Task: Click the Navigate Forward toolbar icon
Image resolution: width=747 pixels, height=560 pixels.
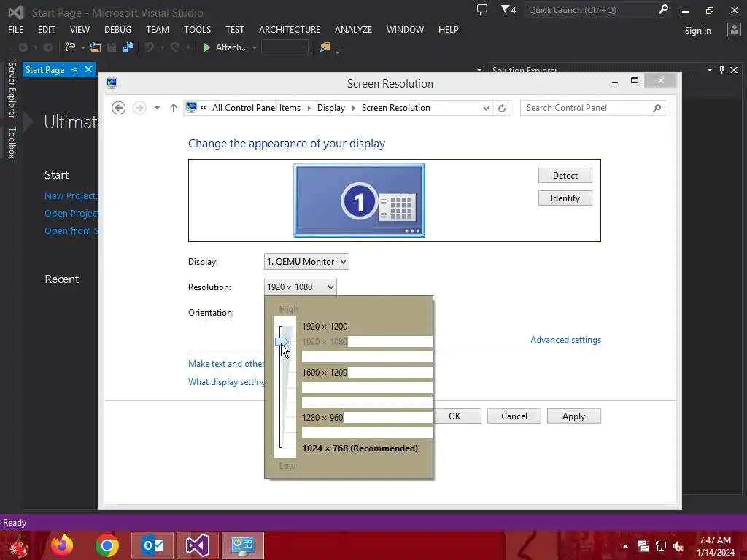Action: click(x=48, y=47)
